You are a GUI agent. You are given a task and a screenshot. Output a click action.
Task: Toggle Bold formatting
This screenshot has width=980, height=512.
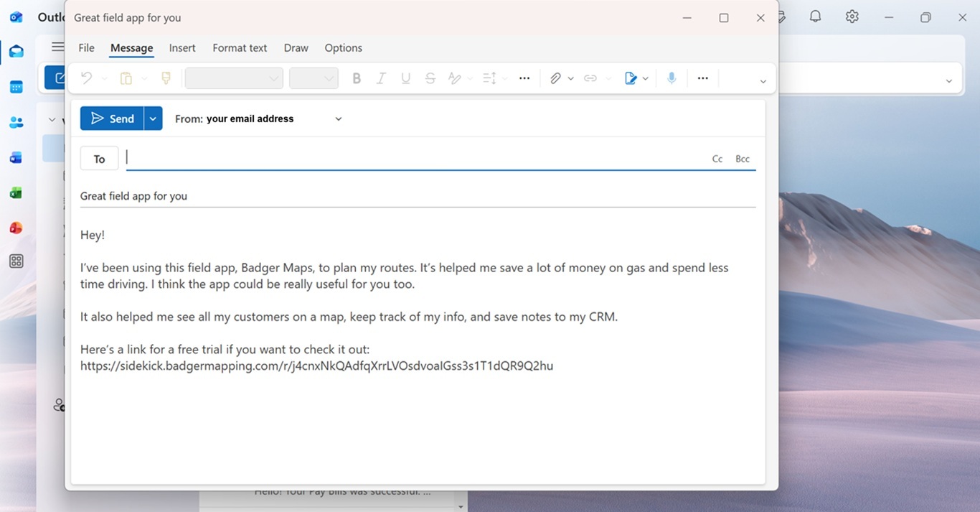[357, 78]
